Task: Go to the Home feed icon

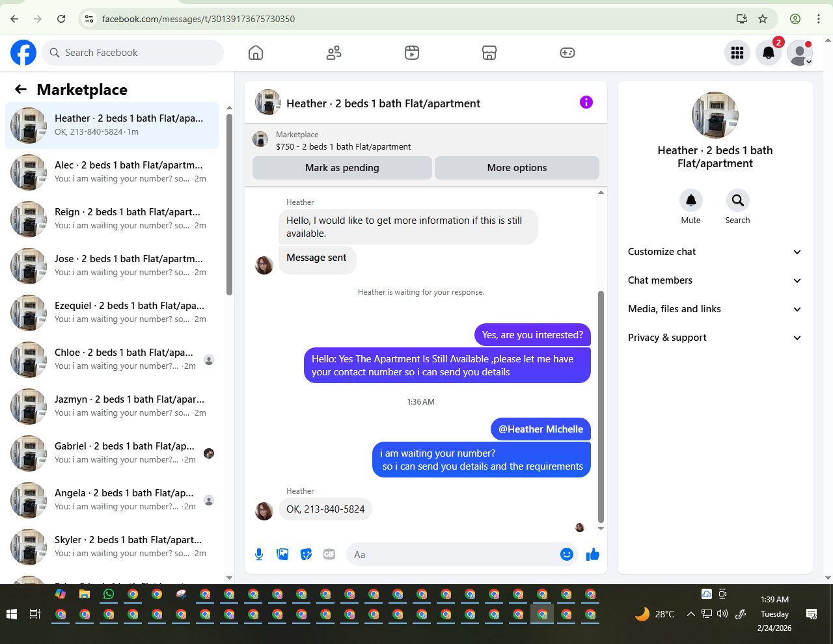Action: pyautogui.click(x=256, y=53)
